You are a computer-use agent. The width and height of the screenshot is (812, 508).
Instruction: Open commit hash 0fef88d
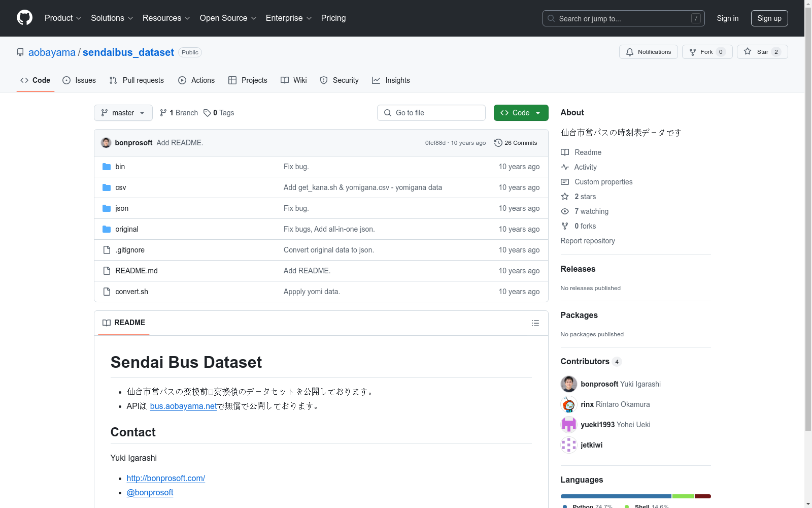click(x=435, y=143)
